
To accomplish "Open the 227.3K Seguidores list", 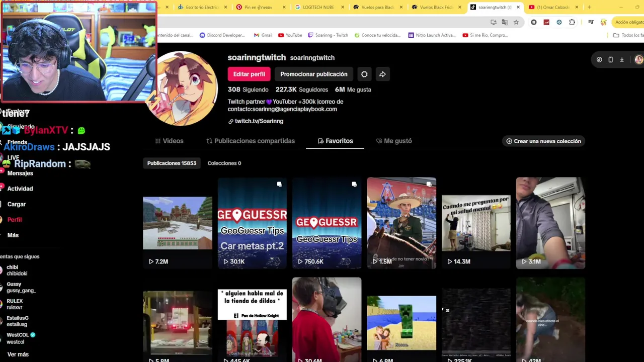I will [302, 89].
